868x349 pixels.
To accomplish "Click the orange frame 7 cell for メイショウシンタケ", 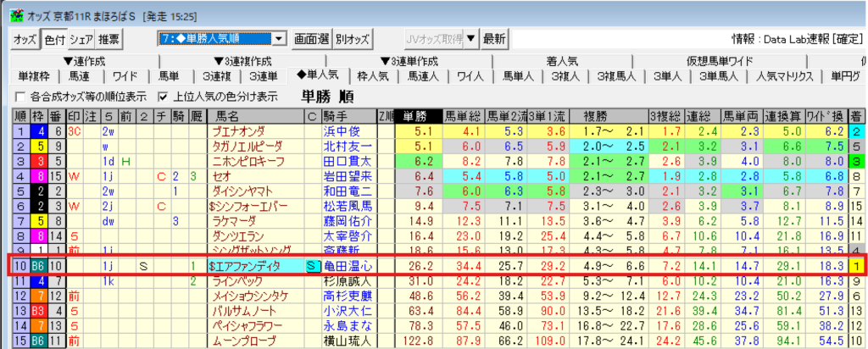I will (39, 296).
